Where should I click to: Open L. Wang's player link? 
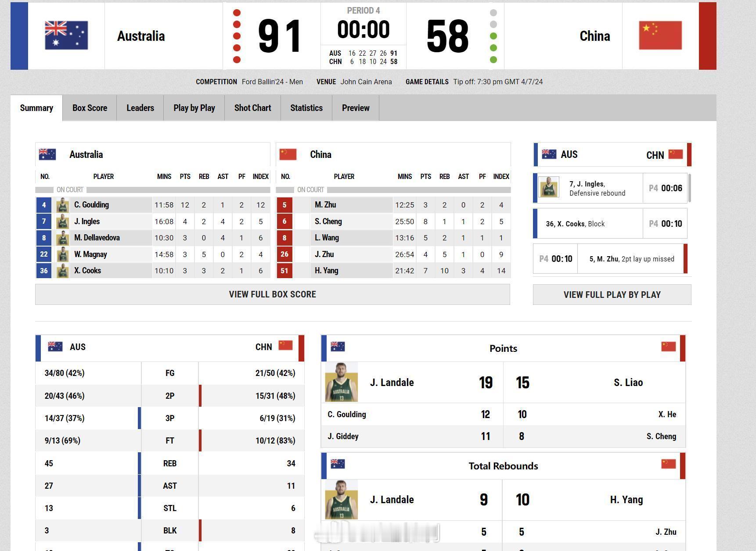click(x=327, y=238)
